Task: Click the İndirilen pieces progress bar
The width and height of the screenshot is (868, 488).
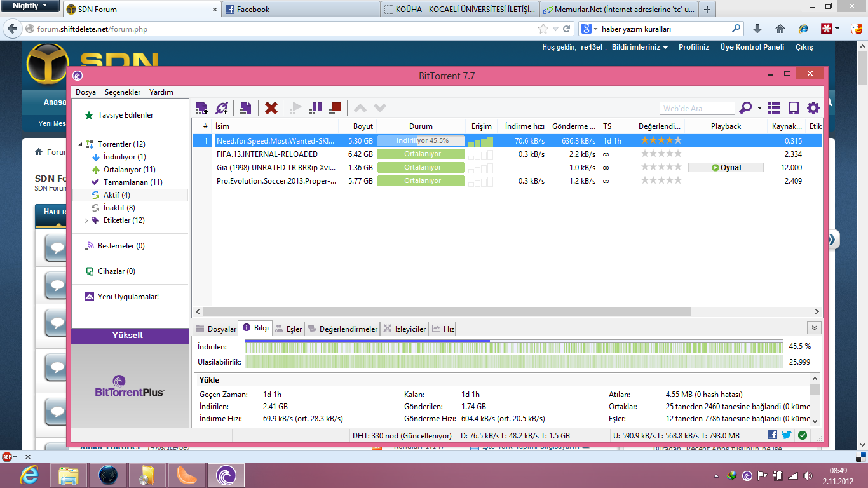Action: pos(513,346)
